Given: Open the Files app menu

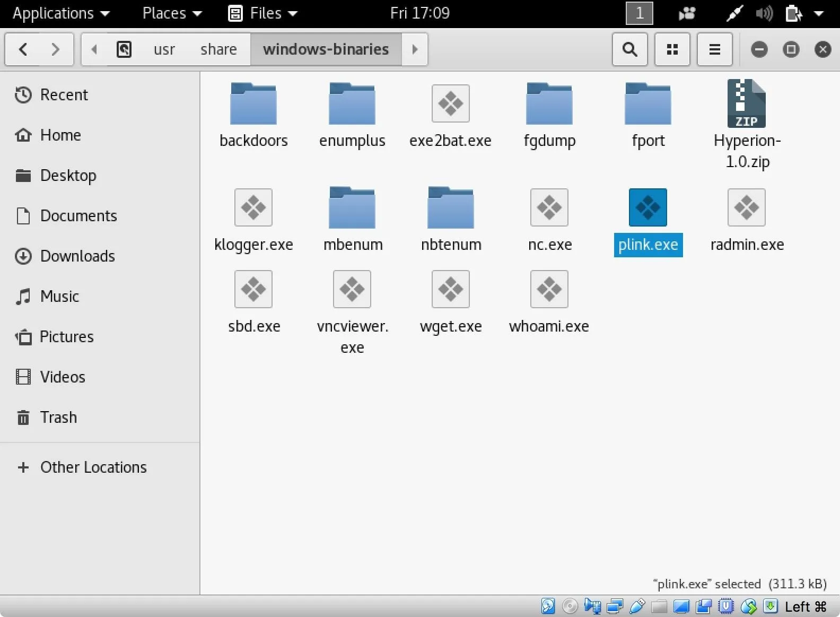Looking at the screenshot, I should click(263, 13).
